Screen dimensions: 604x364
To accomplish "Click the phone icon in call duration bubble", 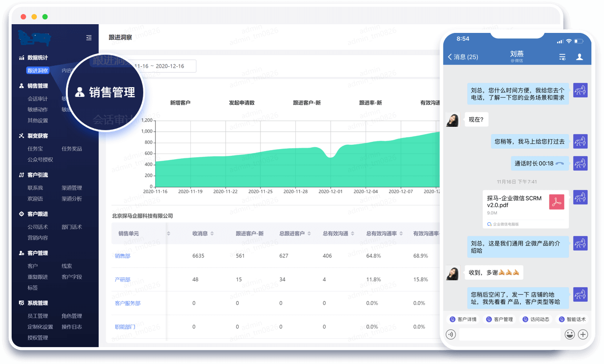I will pos(560,164).
